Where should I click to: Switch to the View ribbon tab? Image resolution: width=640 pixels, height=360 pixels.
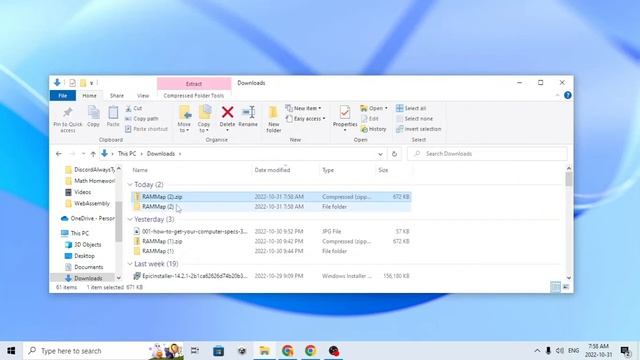click(143, 96)
